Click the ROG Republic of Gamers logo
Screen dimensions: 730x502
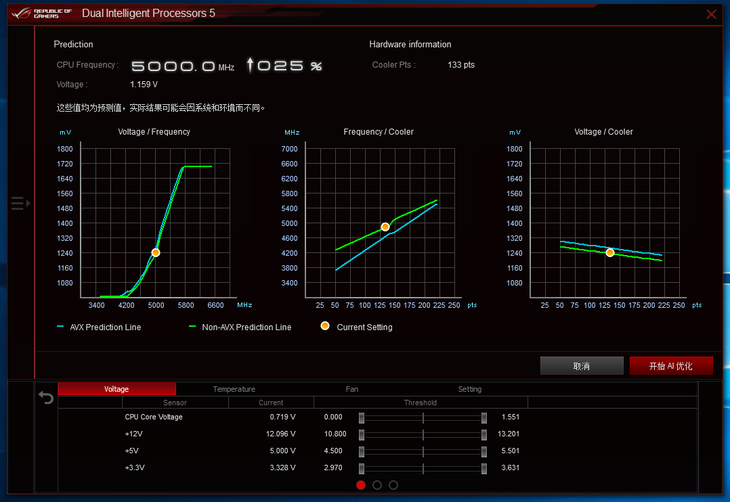[41, 13]
